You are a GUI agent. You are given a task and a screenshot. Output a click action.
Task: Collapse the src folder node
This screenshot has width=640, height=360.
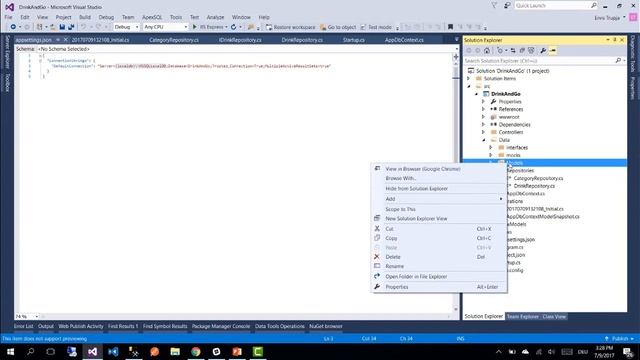click(x=469, y=86)
